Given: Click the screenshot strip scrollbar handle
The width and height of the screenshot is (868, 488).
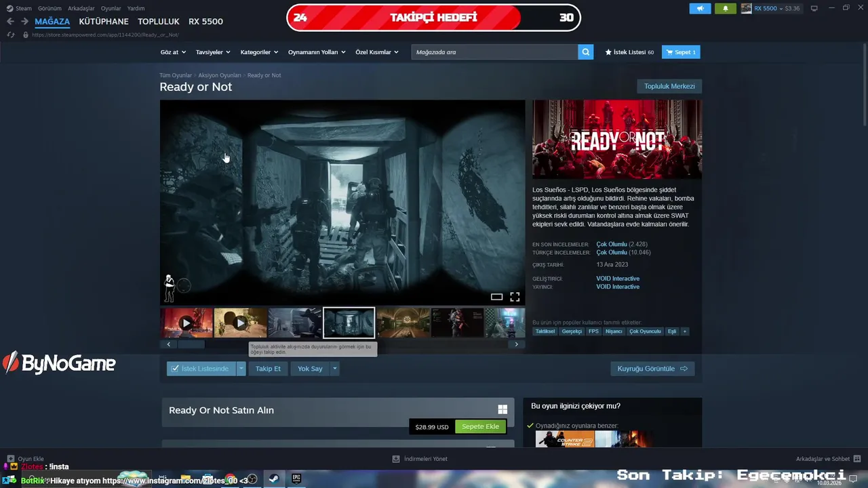Looking at the screenshot, I should [191, 344].
